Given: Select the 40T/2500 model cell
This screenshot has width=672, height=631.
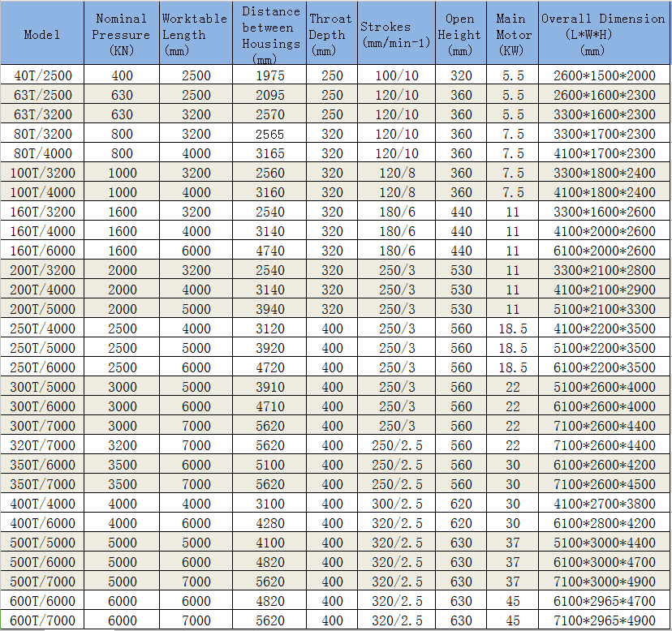Looking at the screenshot, I should pyautogui.click(x=43, y=75).
